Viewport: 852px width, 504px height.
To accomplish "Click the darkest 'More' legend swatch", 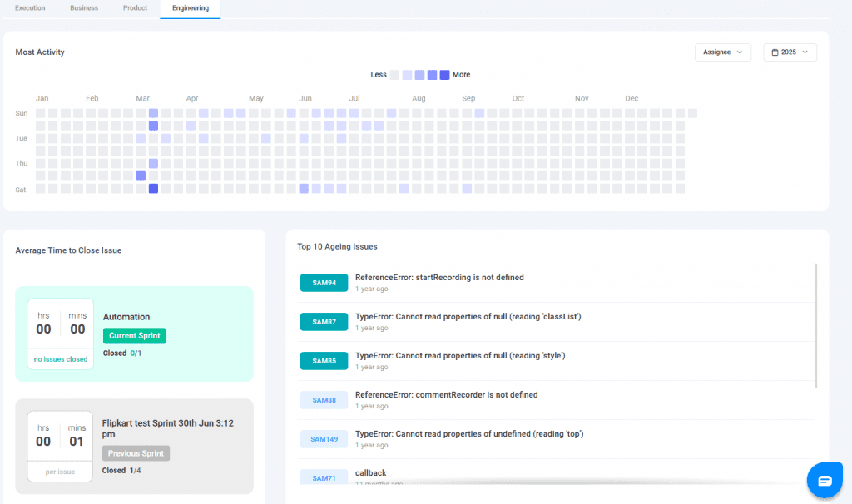I will point(444,75).
